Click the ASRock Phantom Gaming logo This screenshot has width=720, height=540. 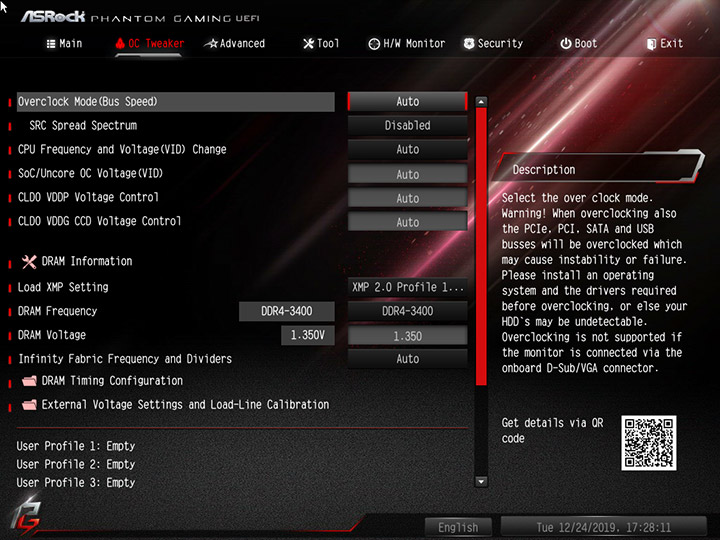(x=140, y=17)
